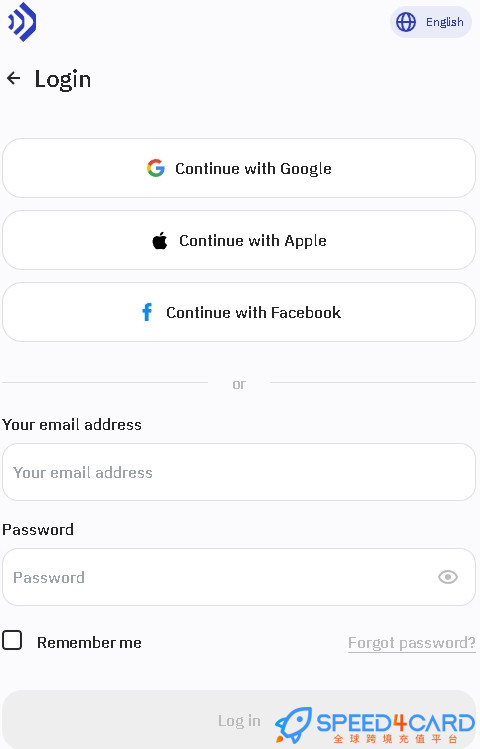Click the Speed4Card rocket logo
This screenshot has width=480, height=749.
pos(293,724)
